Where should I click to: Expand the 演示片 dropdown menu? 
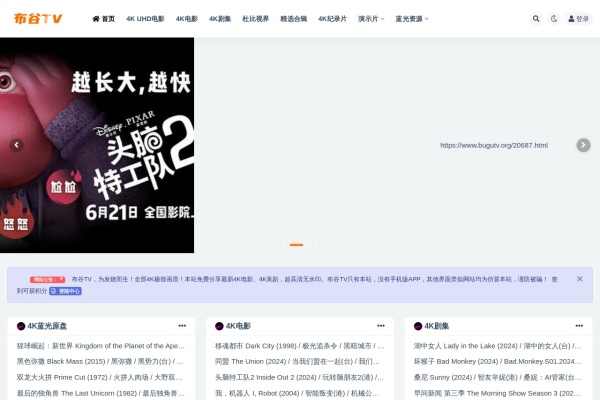[x=371, y=18]
